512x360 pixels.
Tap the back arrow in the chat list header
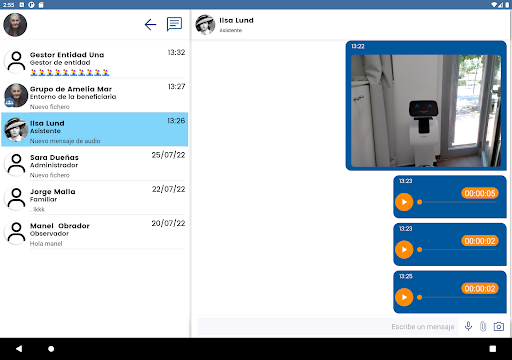click(x=150, y=24)
